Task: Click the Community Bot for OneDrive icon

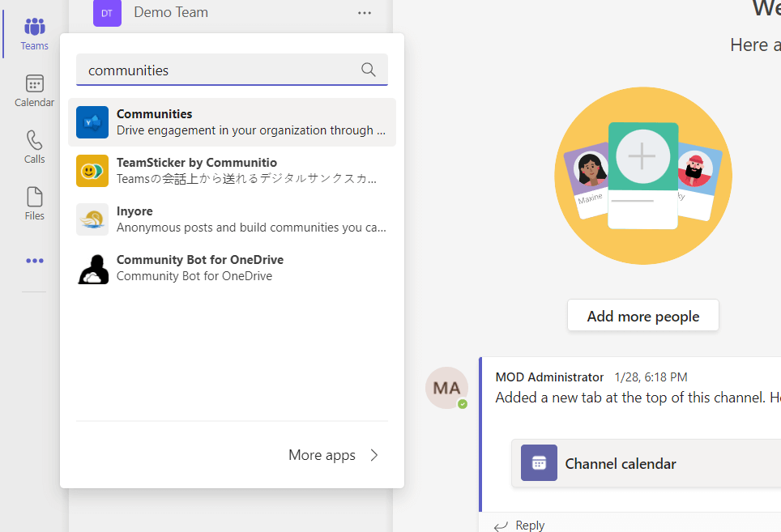Action: pos(93,268)
